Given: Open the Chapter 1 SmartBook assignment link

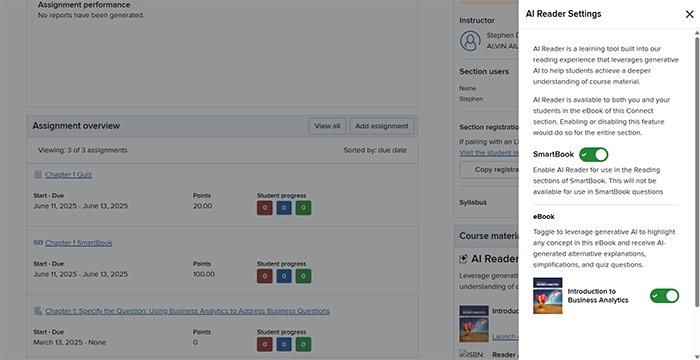Looking at the screenshot, I should (x=79, y=243).
